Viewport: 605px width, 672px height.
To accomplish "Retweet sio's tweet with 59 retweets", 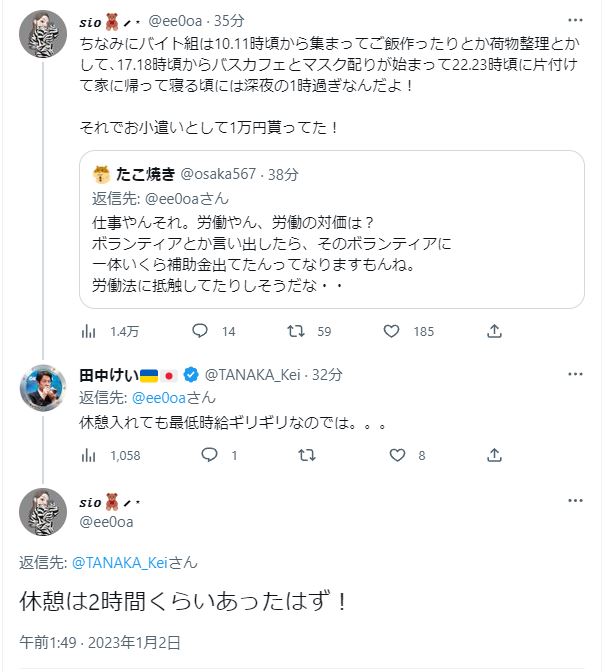I will tap(297, 331).
